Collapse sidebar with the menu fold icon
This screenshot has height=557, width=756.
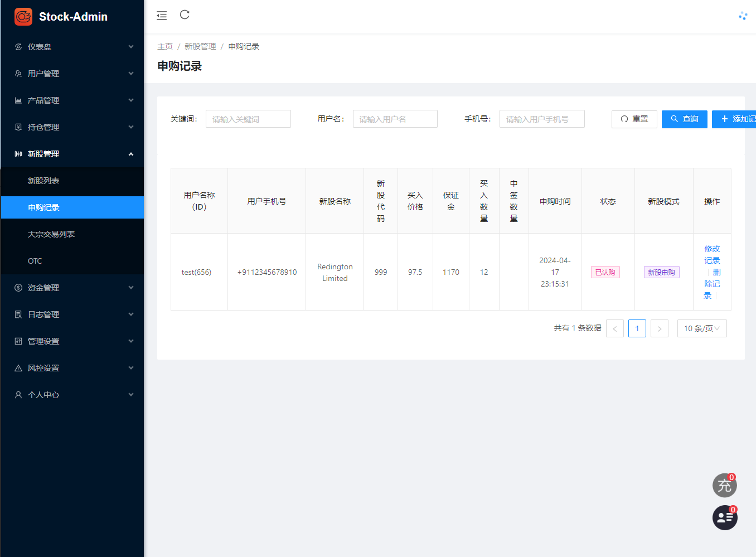click(162, 16)
